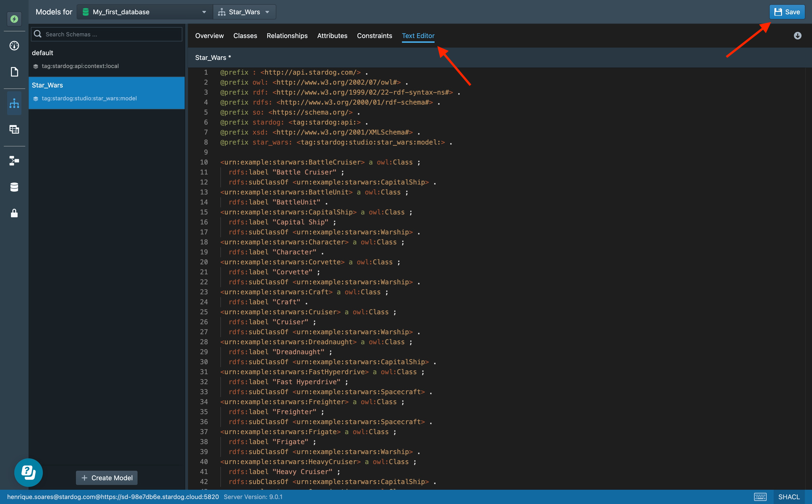
Task: Click the download arrow icon near tabs
Action: pos(797,36)
